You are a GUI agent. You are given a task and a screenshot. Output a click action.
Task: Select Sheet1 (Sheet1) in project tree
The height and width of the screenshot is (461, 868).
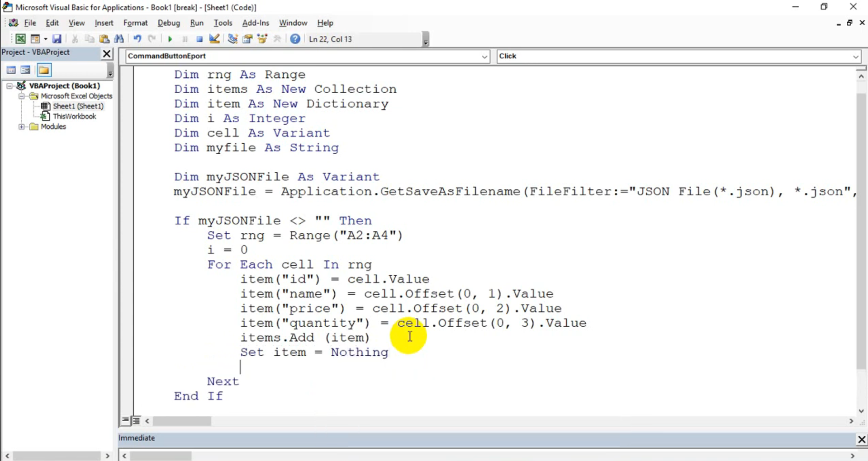click(78, 106)
